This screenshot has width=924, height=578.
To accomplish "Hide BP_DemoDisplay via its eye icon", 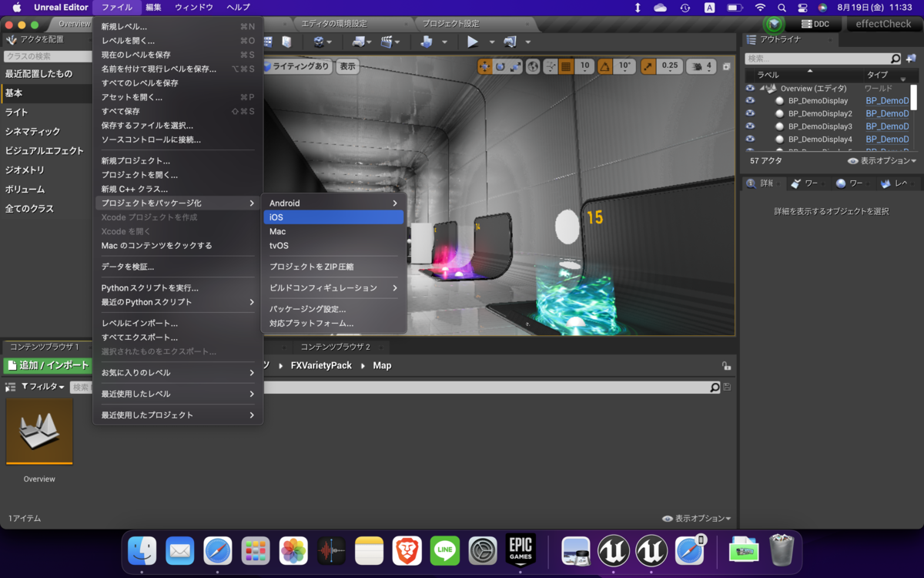I will (750, 100).
